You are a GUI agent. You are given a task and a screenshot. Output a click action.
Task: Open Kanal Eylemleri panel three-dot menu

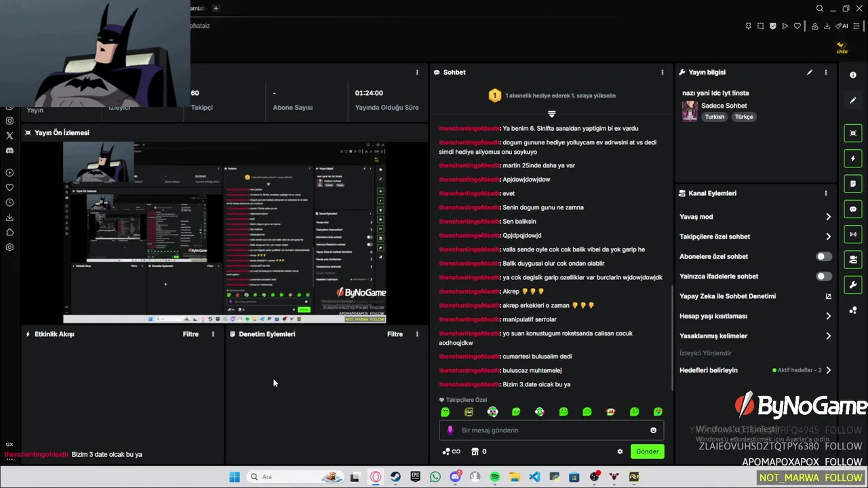[x=826, y=193]
